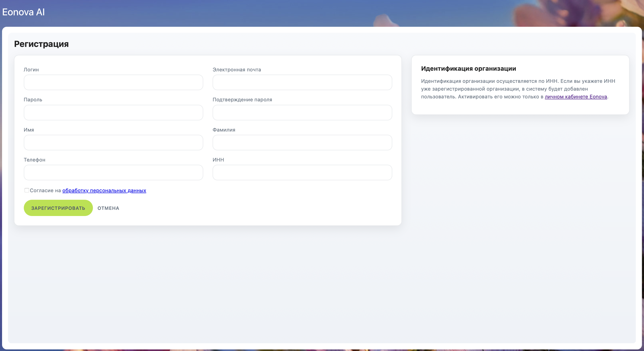Click the Согласие на consent label text
This screenshot has width=644, height=351.
click(45, 191)
